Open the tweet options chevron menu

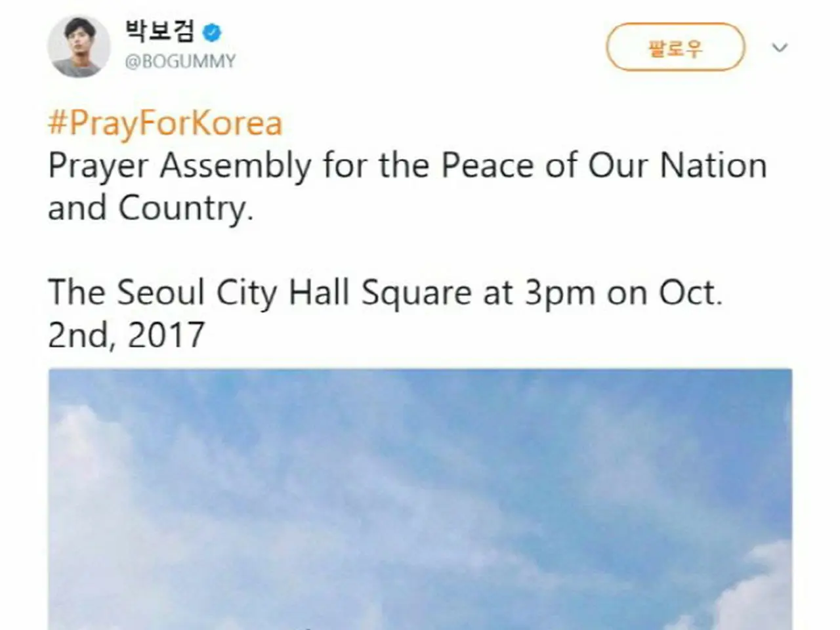point(779,47)
